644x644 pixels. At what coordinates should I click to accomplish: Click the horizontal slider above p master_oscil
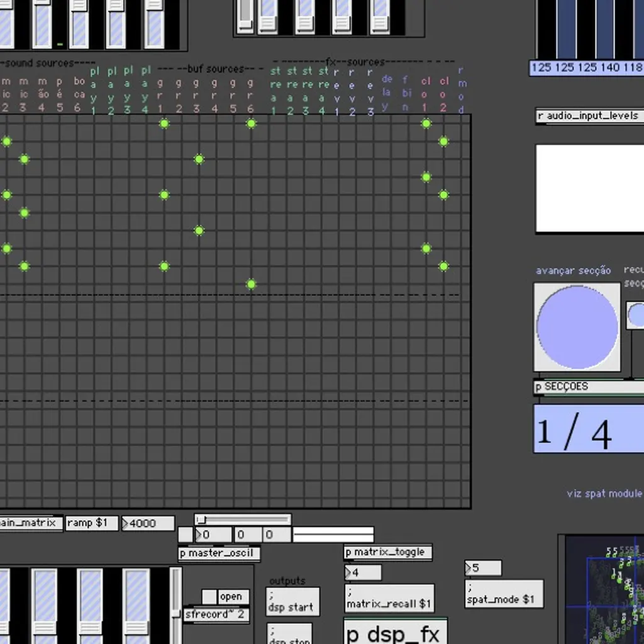point(243,519)
